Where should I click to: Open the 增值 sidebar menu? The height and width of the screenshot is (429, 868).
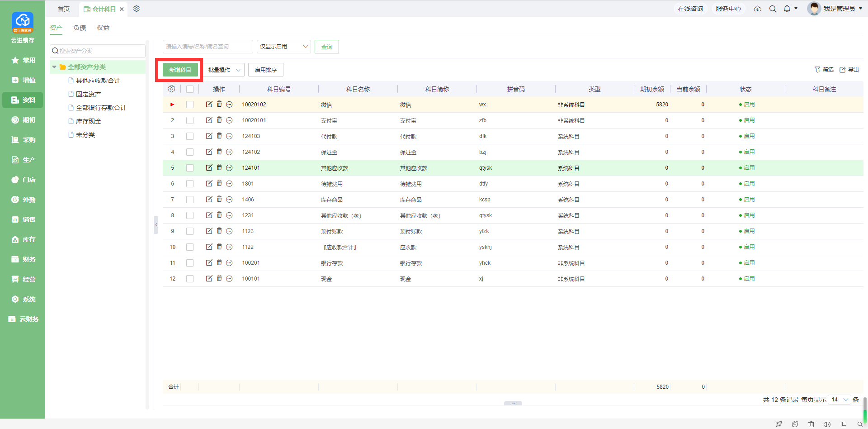click(x=23, y=80)
